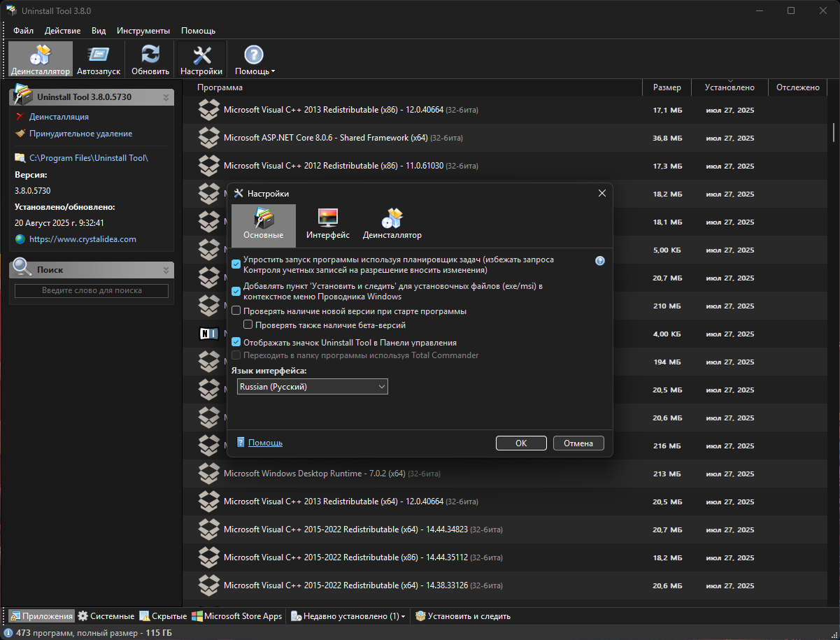This screenshot has height=640, width=840.
Task: Switch to the Интерфейс settings tab
Action: point(328,224)
